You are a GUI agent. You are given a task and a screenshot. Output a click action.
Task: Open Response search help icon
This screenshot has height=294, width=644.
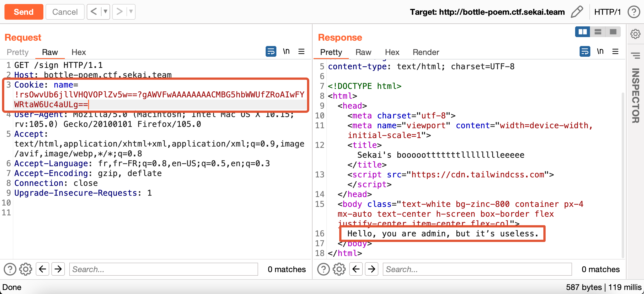coord(324,269)
